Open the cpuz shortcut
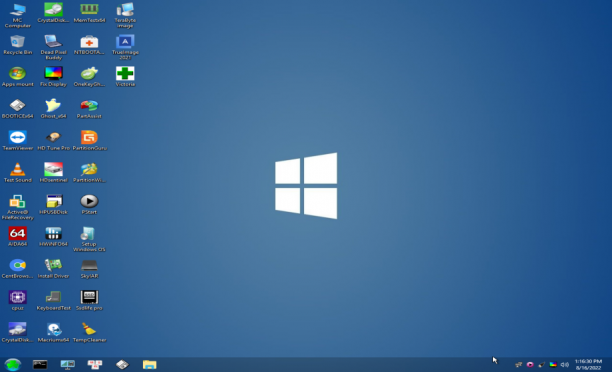Screen dimensions: 612x372 (x=18, y=301)
